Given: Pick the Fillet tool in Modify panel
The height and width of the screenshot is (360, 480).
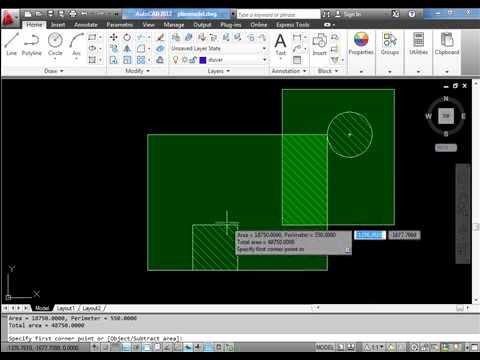Looking at the screenshot, I should (x=141, y=49).
